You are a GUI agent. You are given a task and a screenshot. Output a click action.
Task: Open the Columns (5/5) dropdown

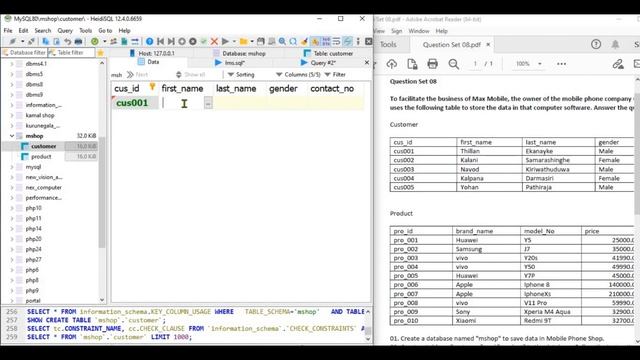pyautogui.click(x=298, y=75)
